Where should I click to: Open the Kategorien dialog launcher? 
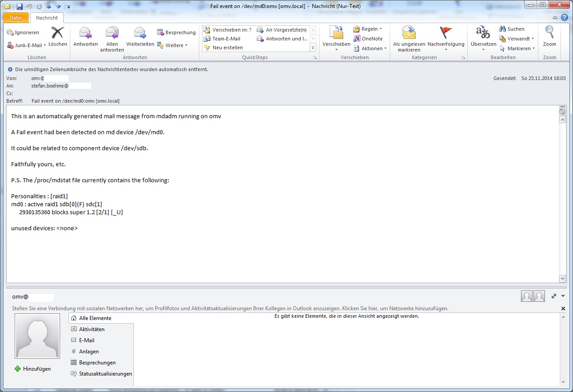point(463,58)
